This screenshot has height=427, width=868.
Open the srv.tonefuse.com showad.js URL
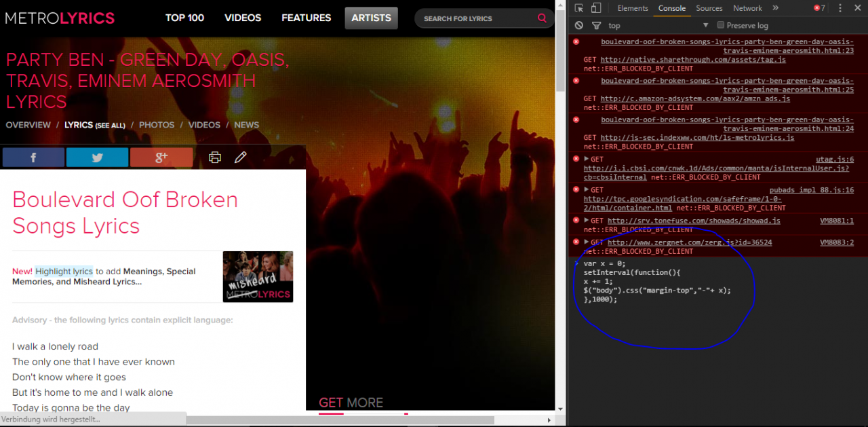point(694,221)
